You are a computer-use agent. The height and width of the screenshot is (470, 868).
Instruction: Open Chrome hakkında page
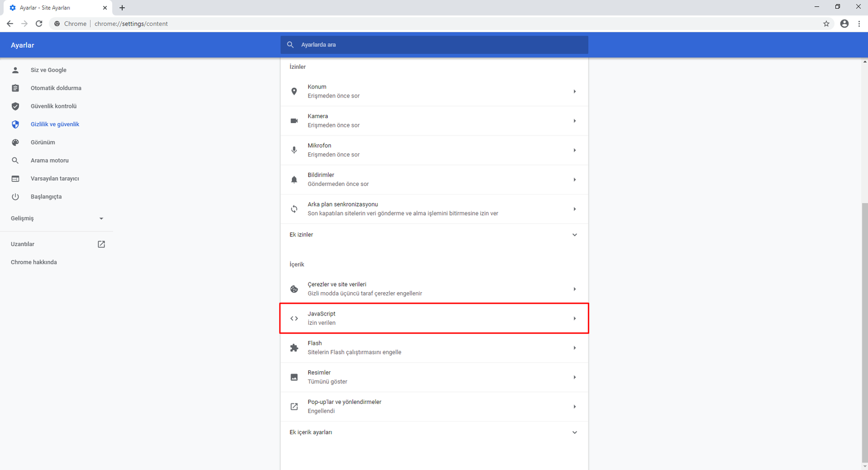tap(34, 262)
